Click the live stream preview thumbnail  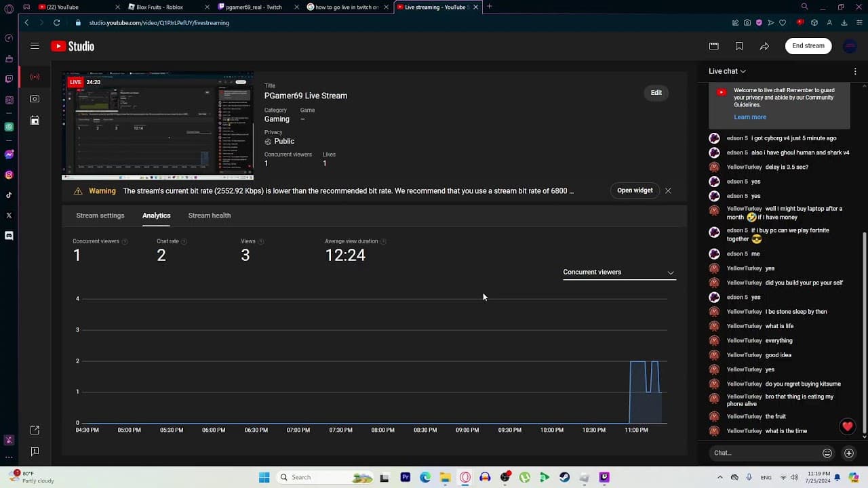157,126
